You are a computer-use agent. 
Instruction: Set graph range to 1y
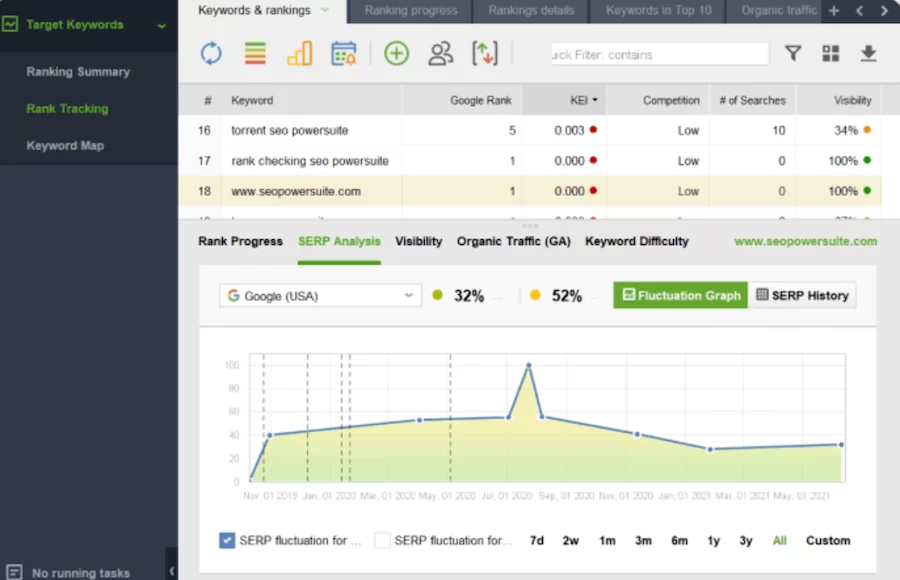[x=713, y=540]
